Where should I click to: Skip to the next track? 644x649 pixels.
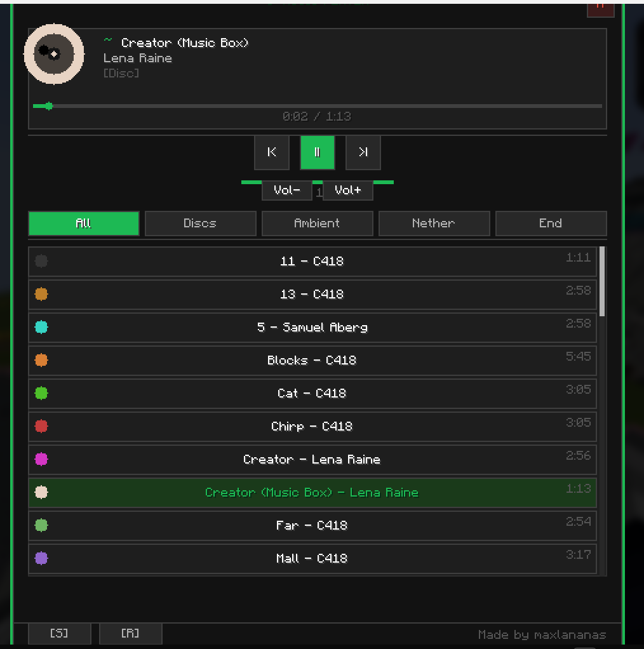363,152
